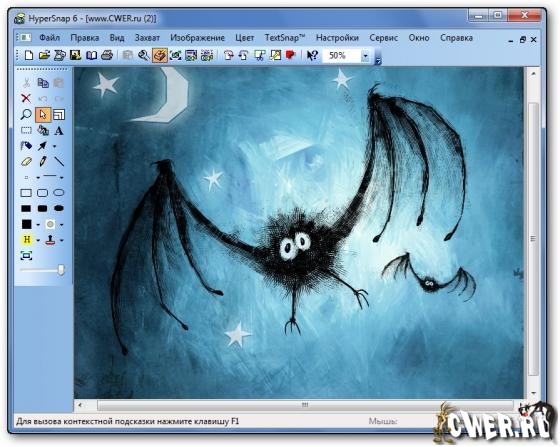
Task: Toggle the arrow pointer selection tool
Action: (x=43, y=115)
